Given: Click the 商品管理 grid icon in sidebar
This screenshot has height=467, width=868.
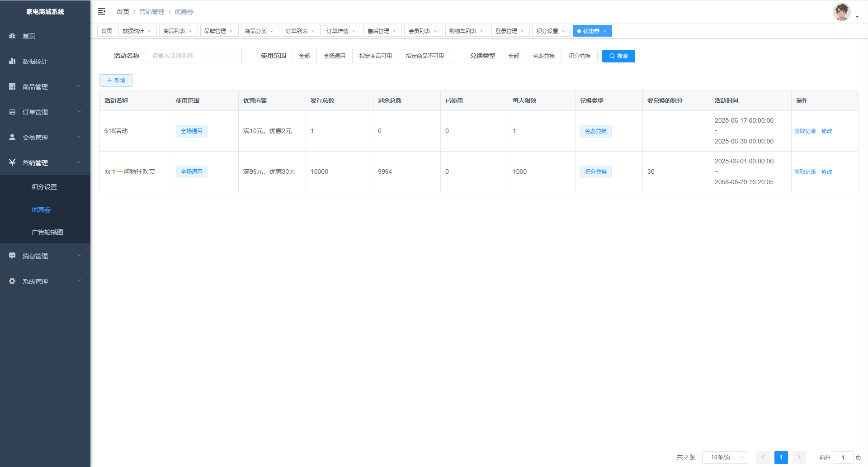Looking at the screenshot, I should tap(12, 86).
